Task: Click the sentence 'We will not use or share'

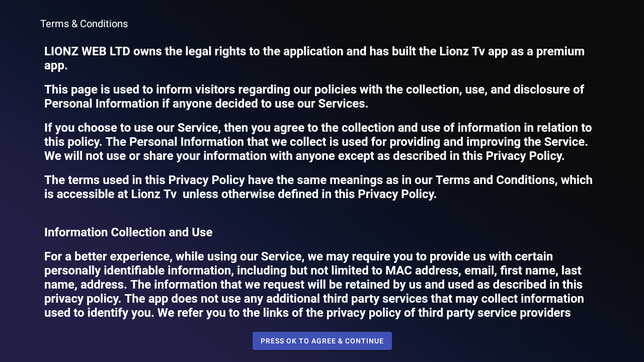Action: [304, 156]
